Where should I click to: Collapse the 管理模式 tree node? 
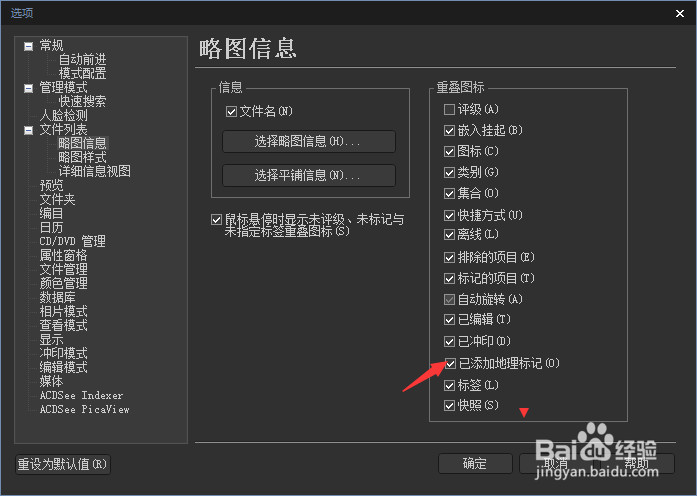[28, 88]
